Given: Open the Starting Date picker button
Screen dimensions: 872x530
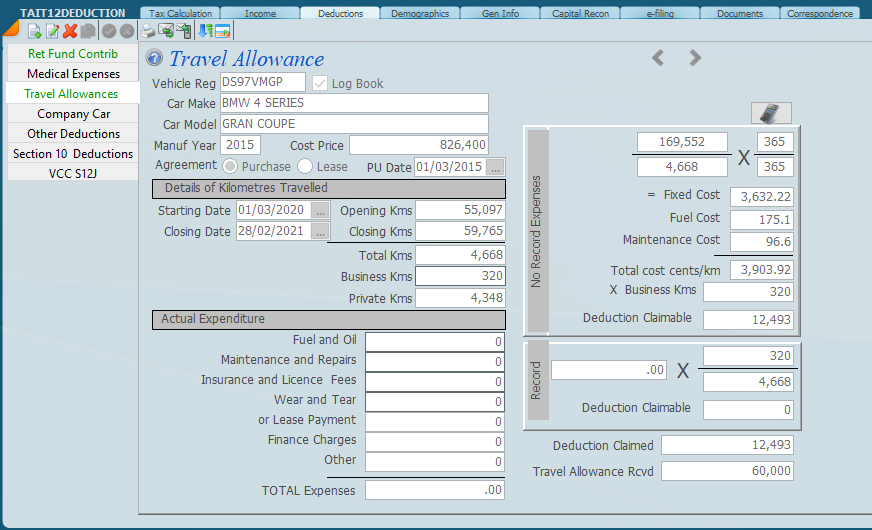Looking at the screenshot, I should point(320,211).
